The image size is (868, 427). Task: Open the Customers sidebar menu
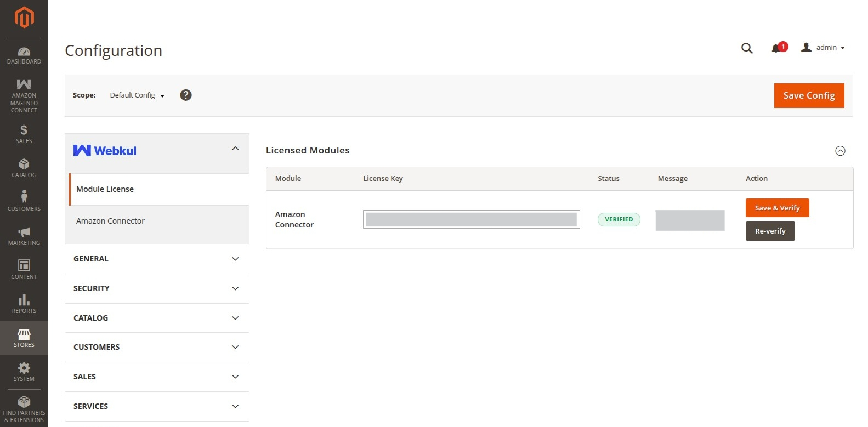pyautogui.click(x=24, y=201)
